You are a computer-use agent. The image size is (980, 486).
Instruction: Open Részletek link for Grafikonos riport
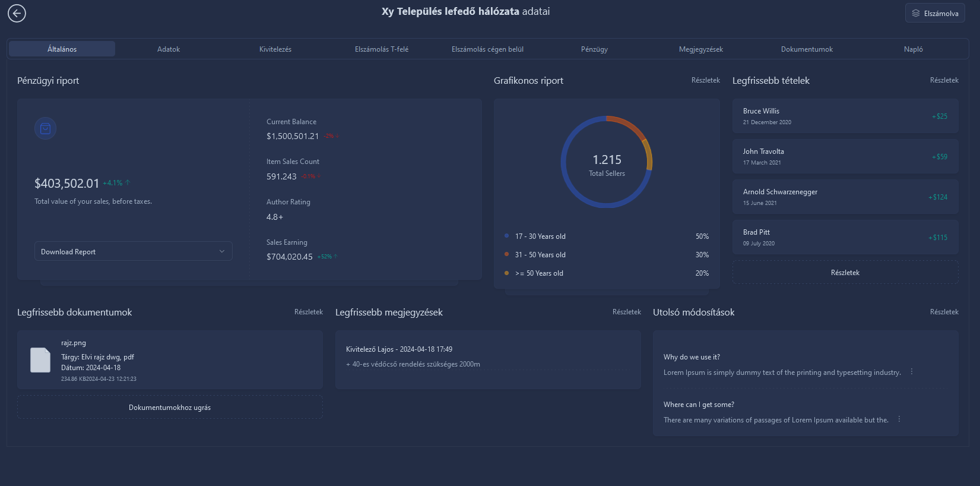click(x=706, y=80)
